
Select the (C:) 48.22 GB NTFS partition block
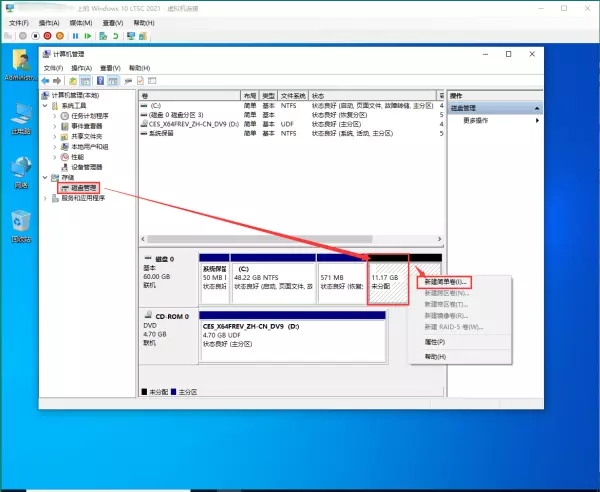point(273,279)
